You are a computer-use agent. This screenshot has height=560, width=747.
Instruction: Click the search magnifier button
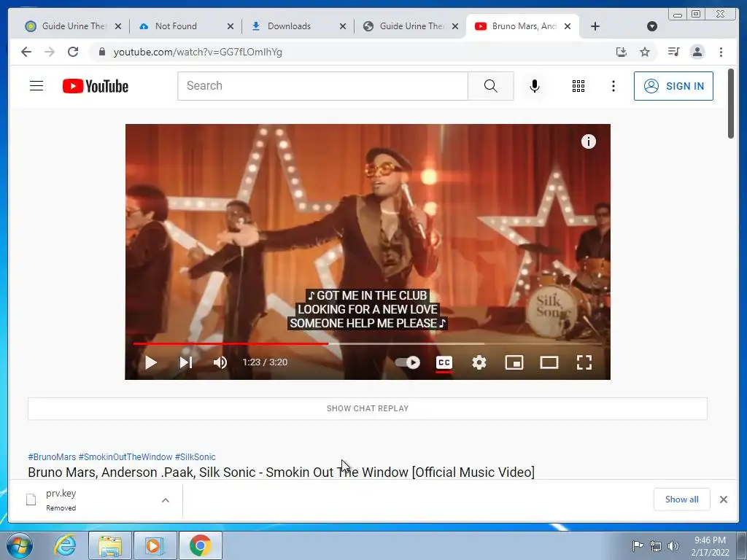491,86
